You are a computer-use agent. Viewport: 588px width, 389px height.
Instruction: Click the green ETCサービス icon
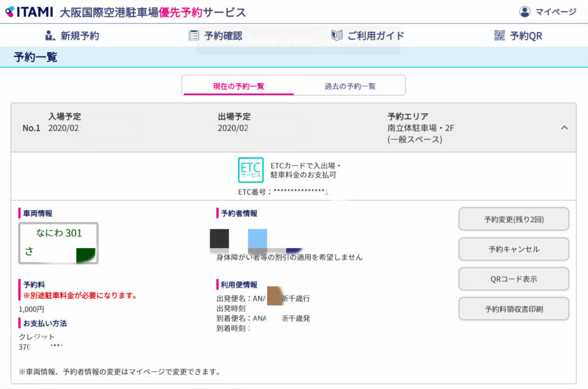250,170
